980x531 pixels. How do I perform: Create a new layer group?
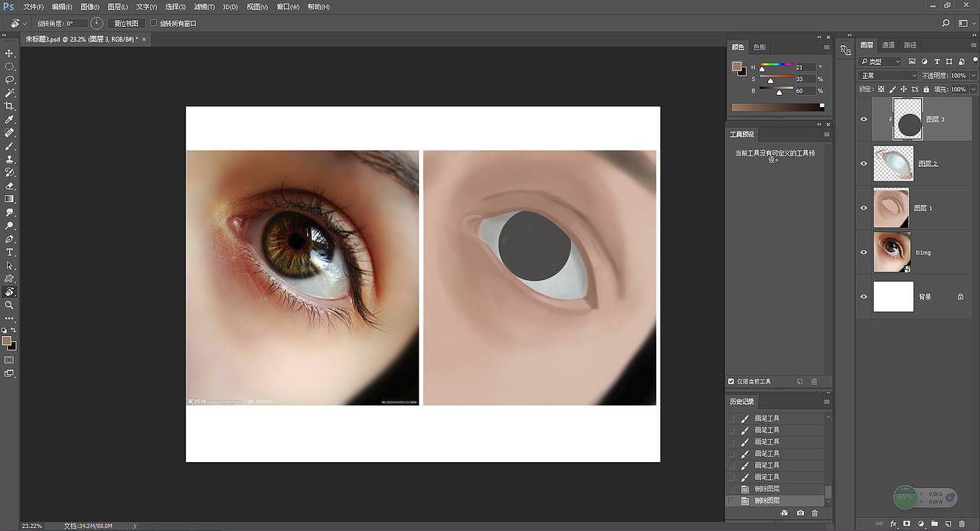point(935,524)
